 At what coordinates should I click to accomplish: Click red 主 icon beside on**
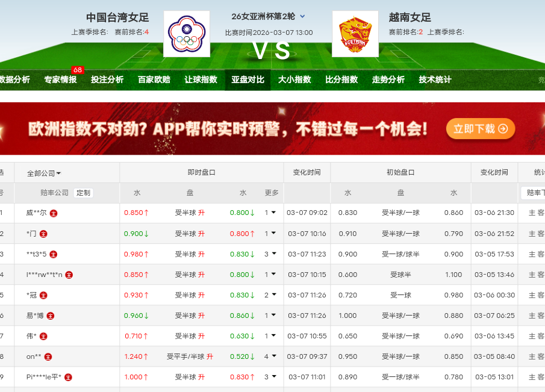[48, 357]
